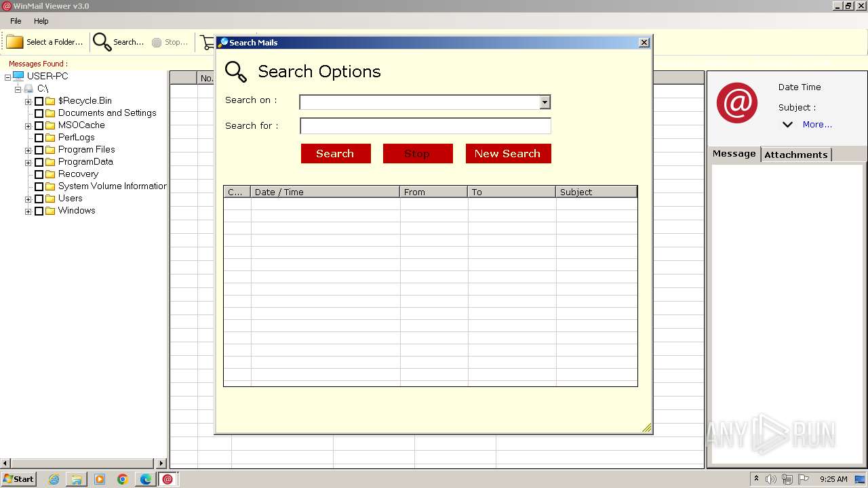Click the Stop toolbar icon

157,42
